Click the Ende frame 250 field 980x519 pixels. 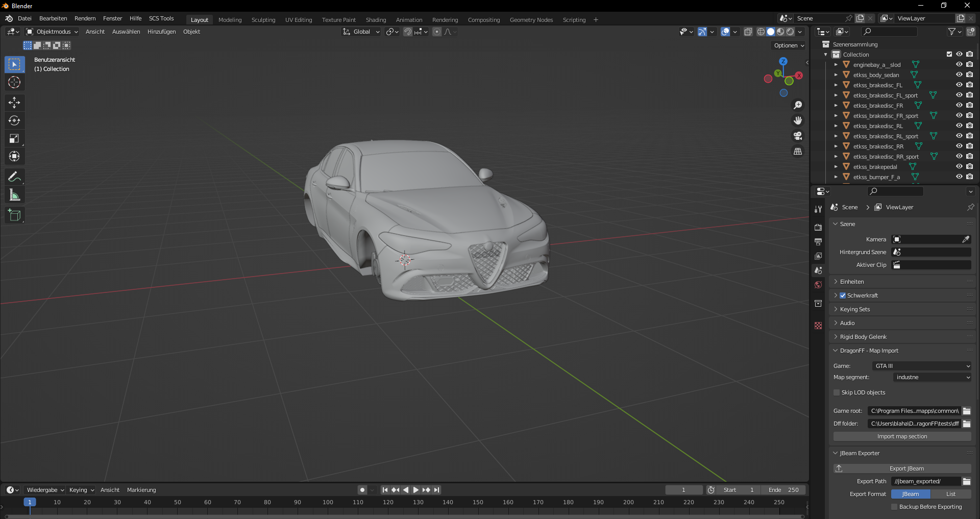click(x=783, y=490)
